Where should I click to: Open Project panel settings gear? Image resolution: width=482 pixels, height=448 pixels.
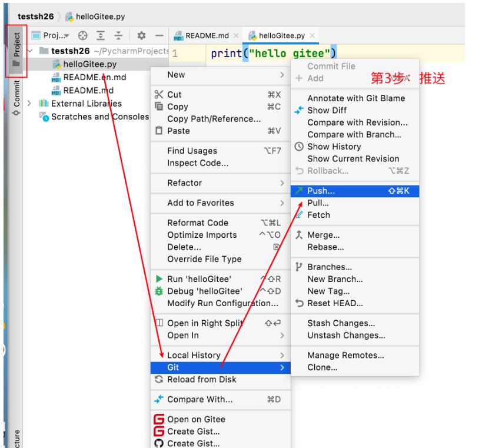[x=141, y=36]
